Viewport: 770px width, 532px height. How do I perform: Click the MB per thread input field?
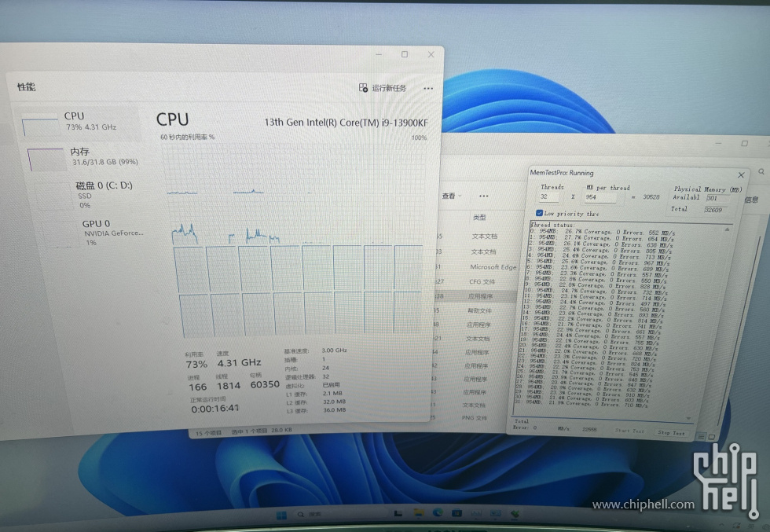600,197
